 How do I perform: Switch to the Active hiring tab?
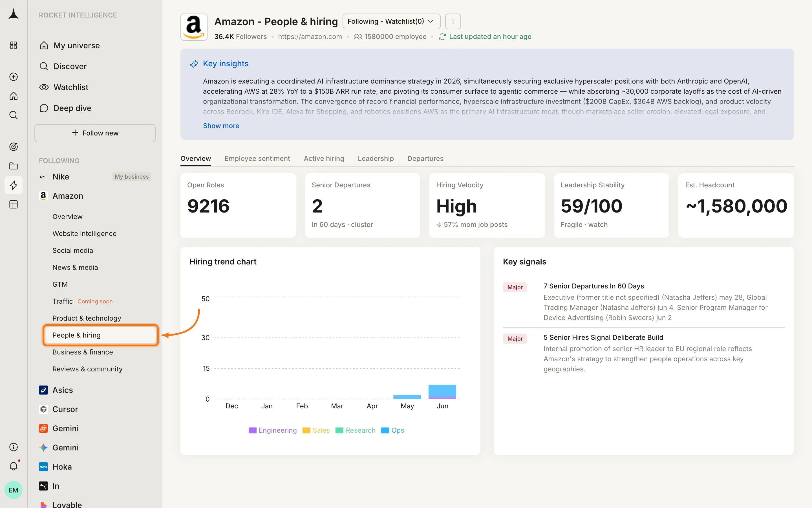324,159
